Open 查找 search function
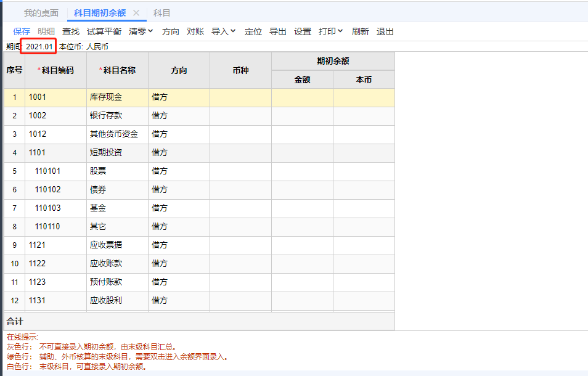 click(71, 31)
